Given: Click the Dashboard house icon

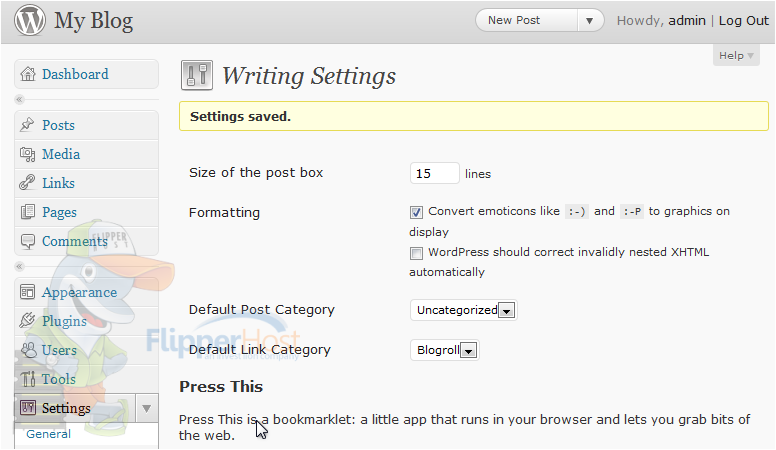Looking at the screenshot, I should [x=28, y=74].
